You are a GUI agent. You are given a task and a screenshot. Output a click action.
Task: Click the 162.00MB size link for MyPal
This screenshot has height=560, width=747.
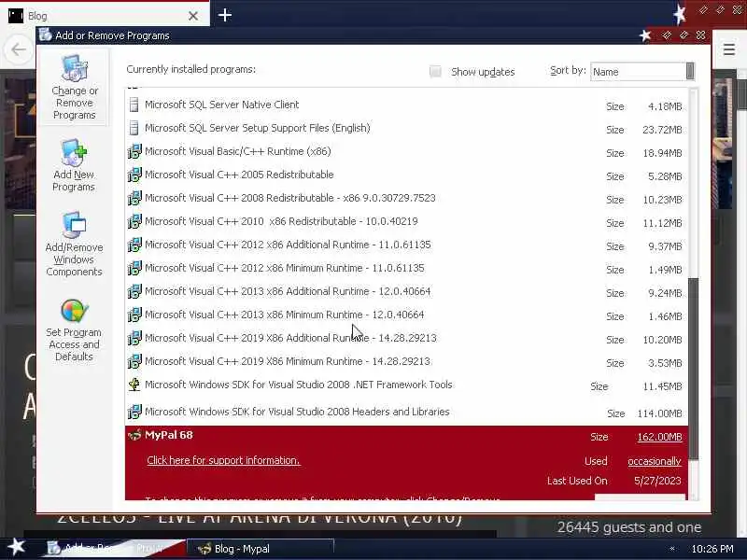[659, 437]
